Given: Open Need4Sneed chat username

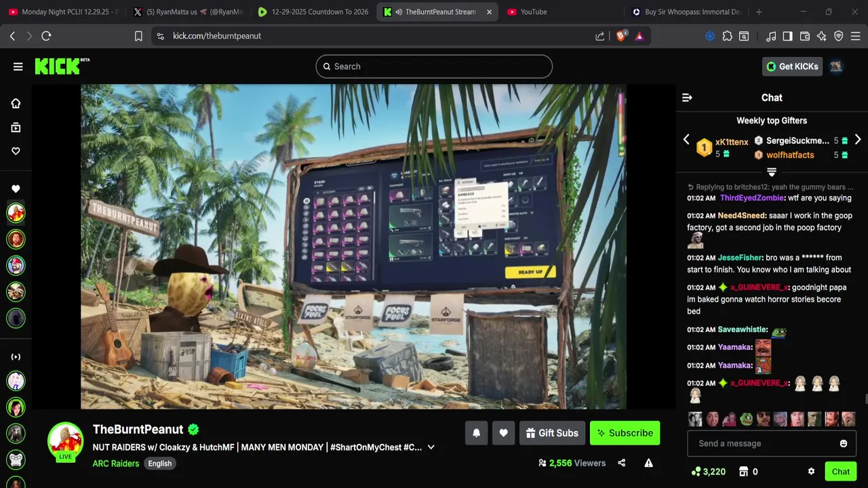Looking at the screenshot, I should click(741, 216).
